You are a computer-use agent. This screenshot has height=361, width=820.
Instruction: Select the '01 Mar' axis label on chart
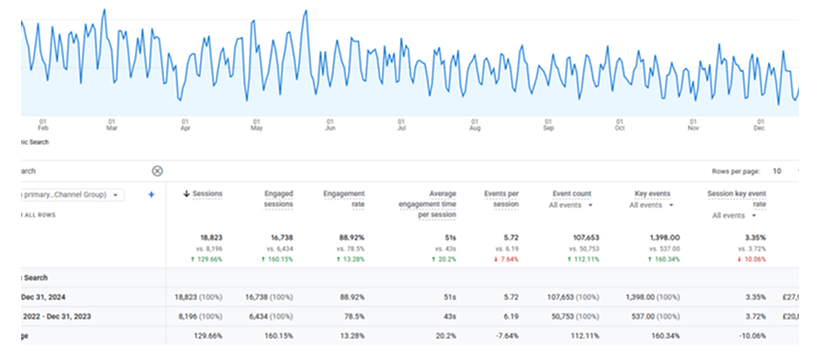tap(111, 125)
